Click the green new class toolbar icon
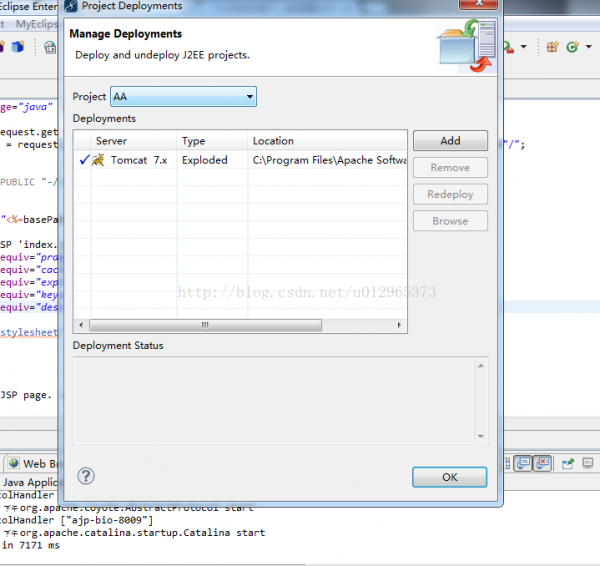Image resolution: width=600 pixels, height=566 pixels. tap(573, 47)
